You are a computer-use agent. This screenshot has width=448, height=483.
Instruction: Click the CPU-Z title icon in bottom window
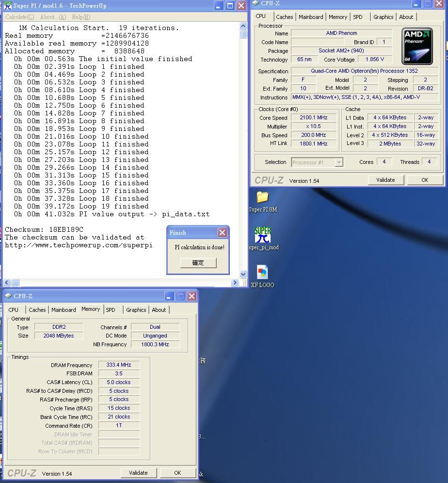point(8,296)
